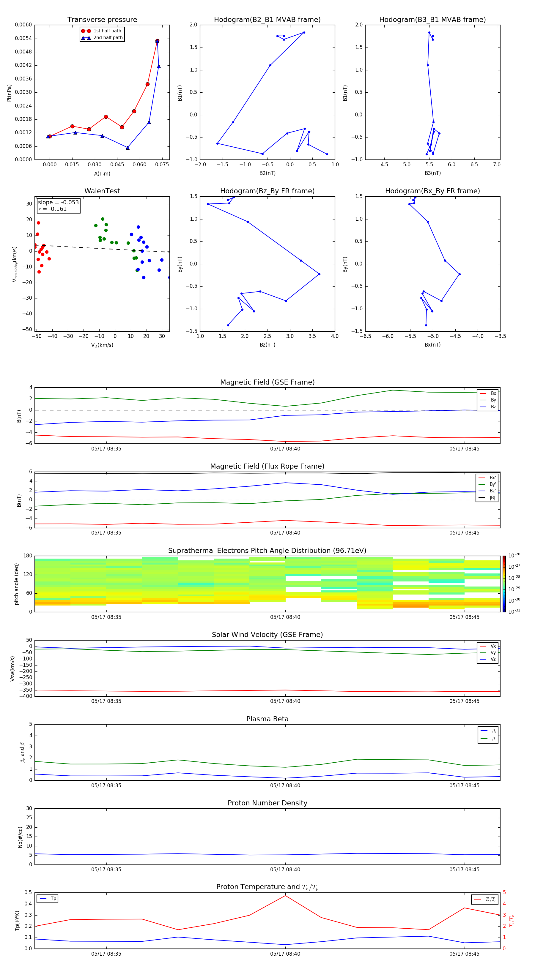Click the 'slope = -0.053' annotation

[x=58, y=203]
